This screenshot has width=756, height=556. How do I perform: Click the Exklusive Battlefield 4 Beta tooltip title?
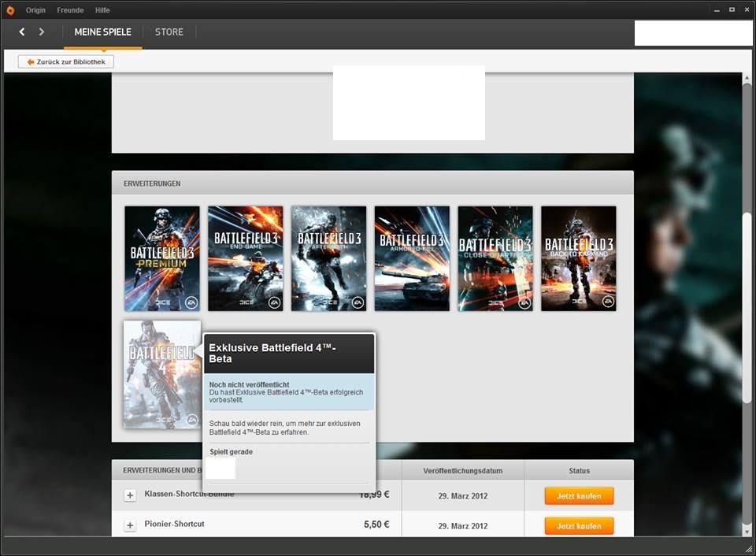(272, 354)
